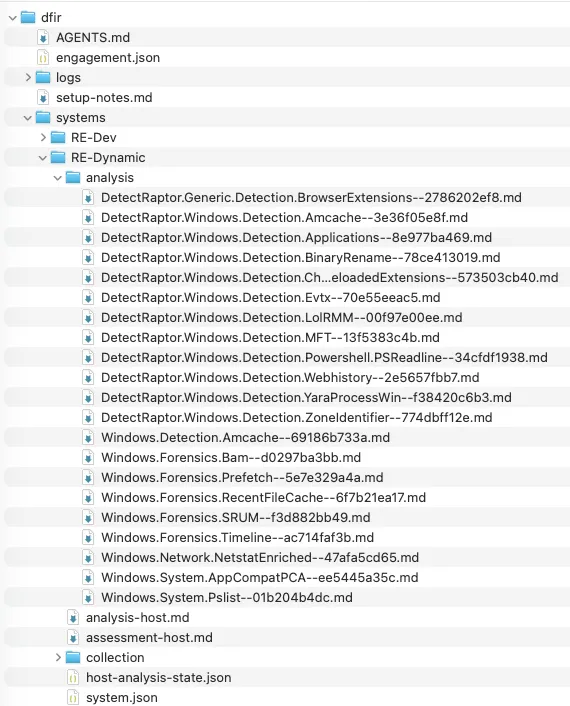Image resolution: width=570 pixels, height=706 pixels.
Task: Click Pslist--01b204b4dc.md file icon
Action: [88, 597]
